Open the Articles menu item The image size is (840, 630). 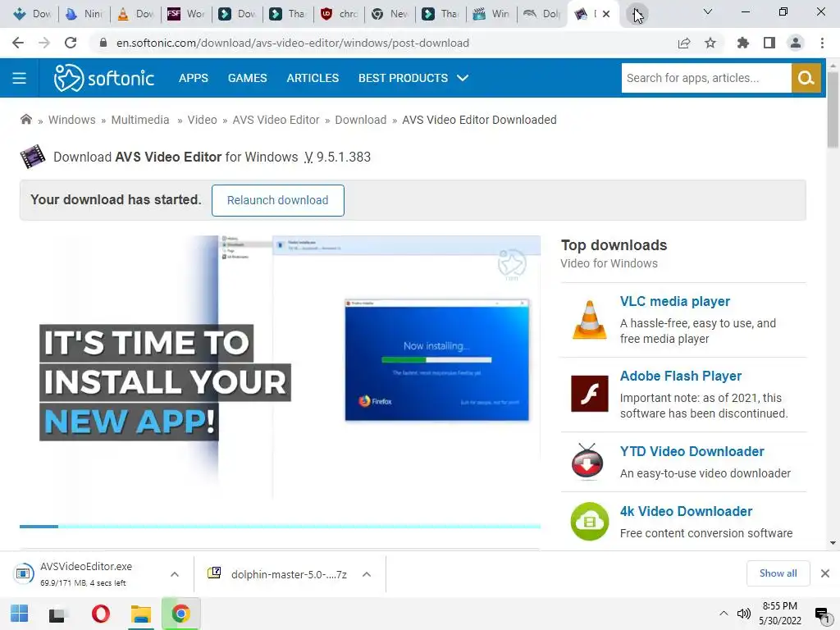click(x=313, y=78)
